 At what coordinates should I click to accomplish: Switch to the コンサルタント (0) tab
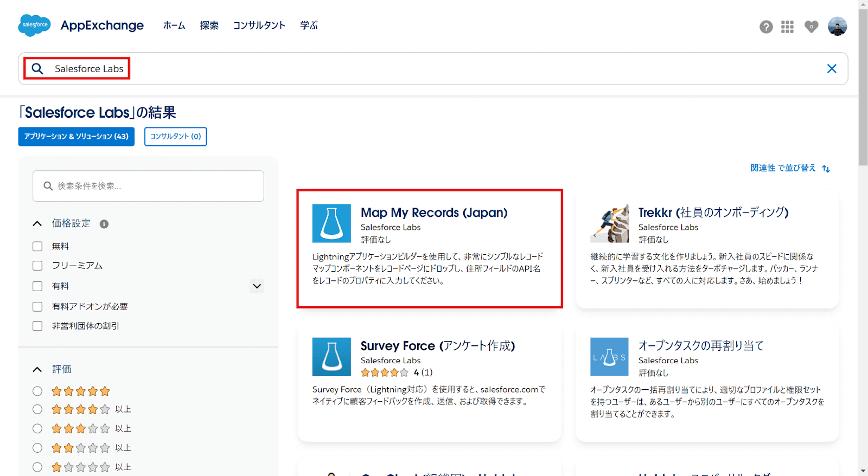pyautogui.click(x=175, y=137)
